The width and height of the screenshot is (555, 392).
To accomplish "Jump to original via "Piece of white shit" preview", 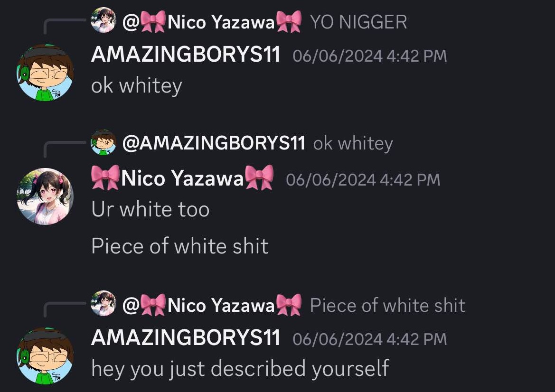I will point(387,305).
